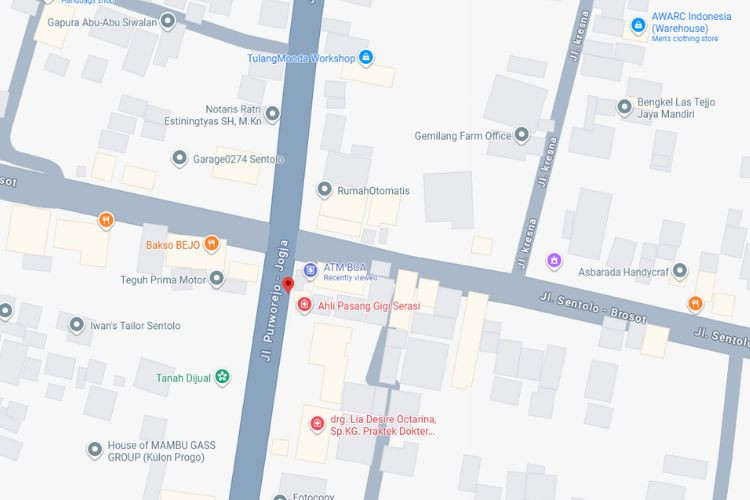
Task: Select the Bengkel Las Tejjo Jaya Mandiri pin
Action: click(x=624, y=107)
